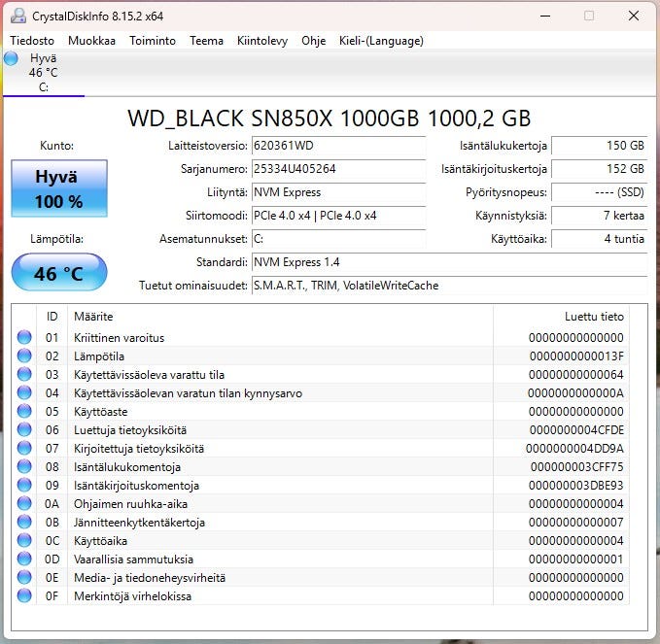Click the status orb for Vaarallisia sammutuksia
Screen dimensions: 660x644
click(x=24, y=559)
